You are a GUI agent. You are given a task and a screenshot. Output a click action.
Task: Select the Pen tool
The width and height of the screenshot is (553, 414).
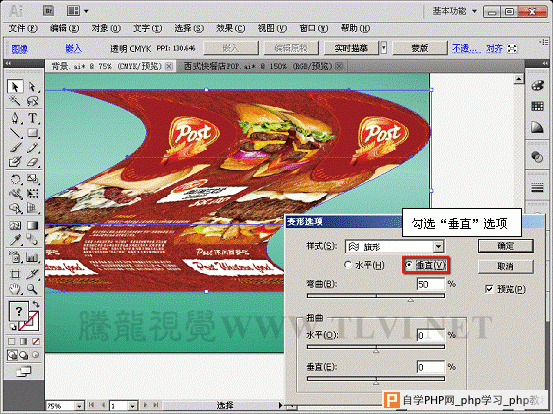pos(15,118)
